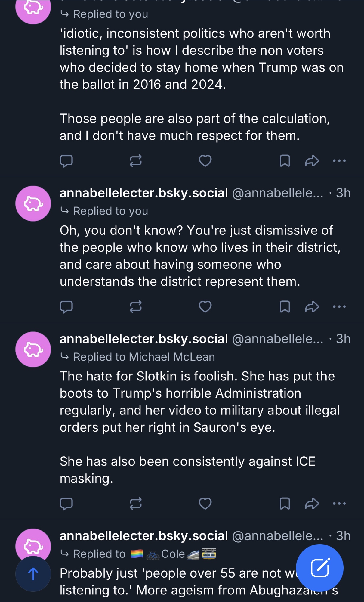The image size is (364, 602).
Task: Share the post about non voters
Action: (x=312, y=161)
